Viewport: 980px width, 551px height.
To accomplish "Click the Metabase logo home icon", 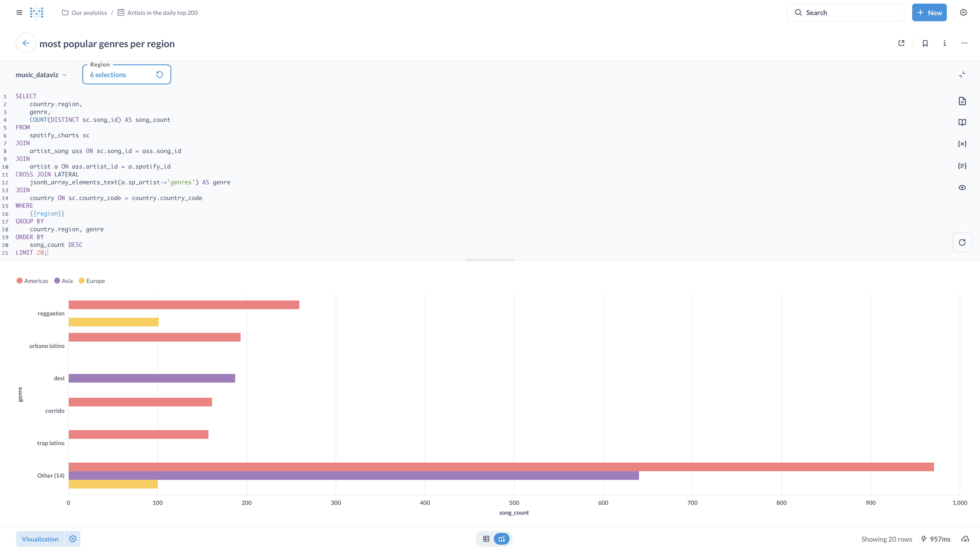I will click(37, 13).
